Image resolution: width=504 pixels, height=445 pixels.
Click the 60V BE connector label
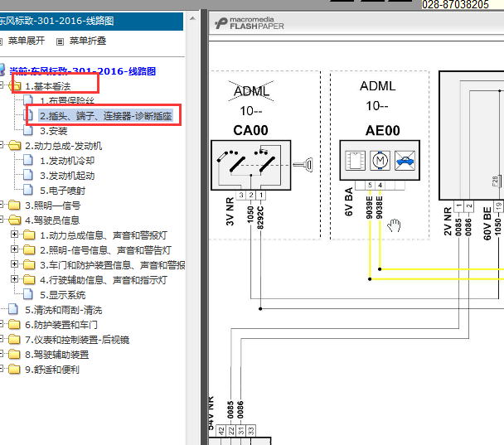(x=487, y=223)
